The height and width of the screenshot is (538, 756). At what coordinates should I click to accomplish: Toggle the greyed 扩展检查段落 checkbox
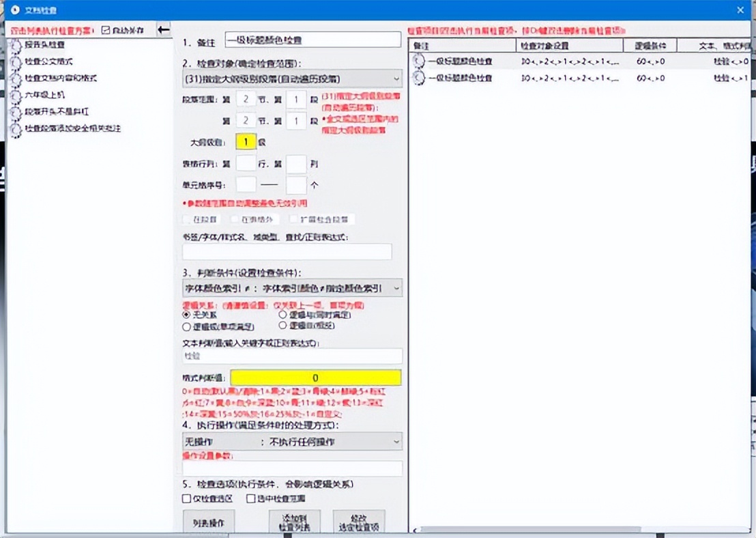(x=293, y=219)
